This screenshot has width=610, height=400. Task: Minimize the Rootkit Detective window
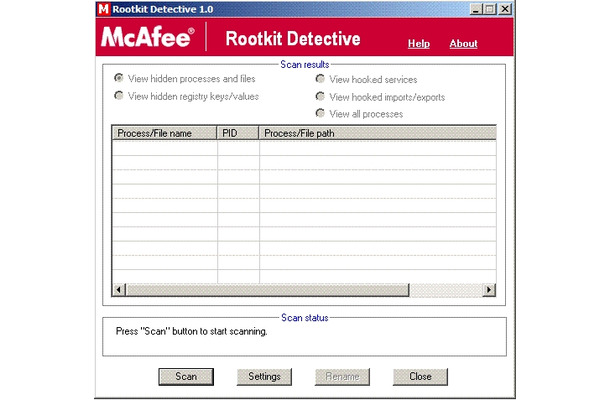475,9
